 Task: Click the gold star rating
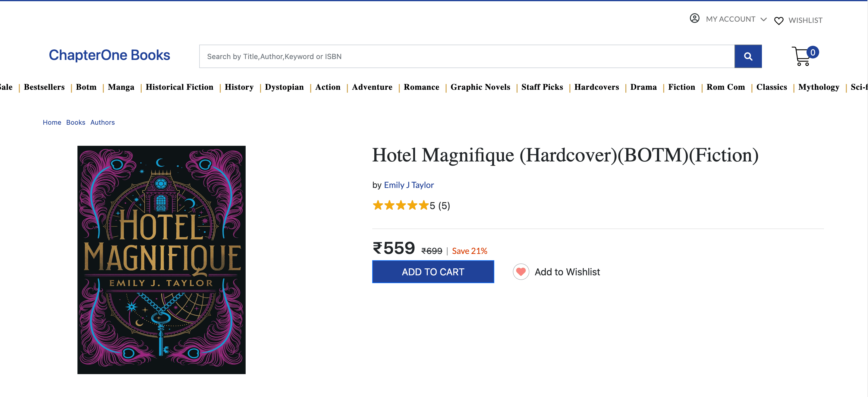pos(401,205)
